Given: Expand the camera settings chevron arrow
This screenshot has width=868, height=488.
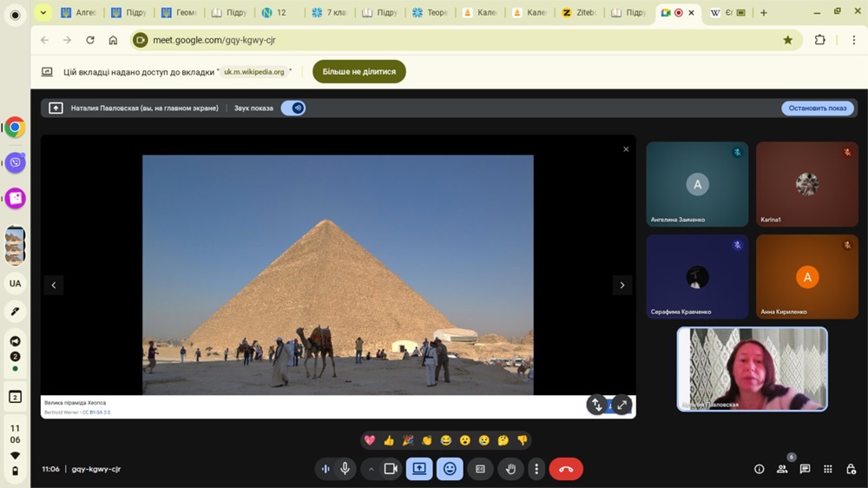Looking at the screenshot, I should [372, 469].
